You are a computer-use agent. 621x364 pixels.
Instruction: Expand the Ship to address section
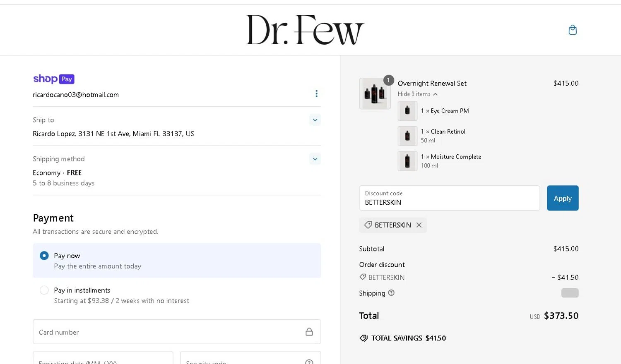click(x=315, y=120)
